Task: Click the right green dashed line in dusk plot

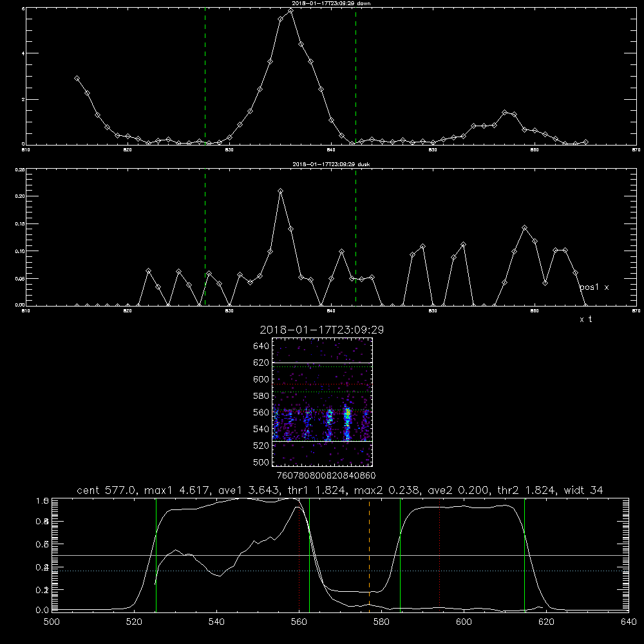Action: 355,237
